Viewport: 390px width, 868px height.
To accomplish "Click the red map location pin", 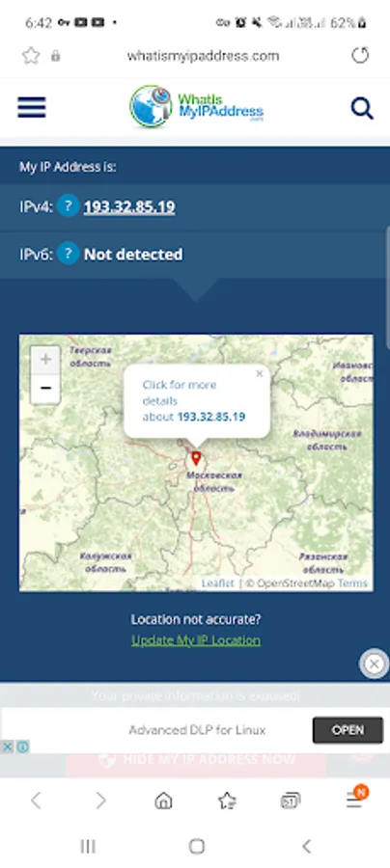I will tap(196, 458).
